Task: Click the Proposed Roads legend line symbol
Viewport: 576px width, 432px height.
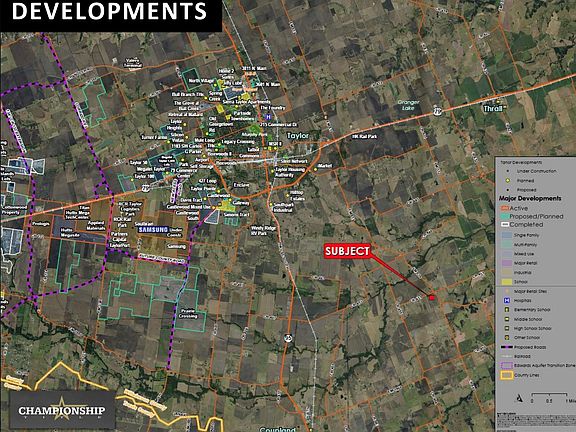Action: [x=507, y=347]
